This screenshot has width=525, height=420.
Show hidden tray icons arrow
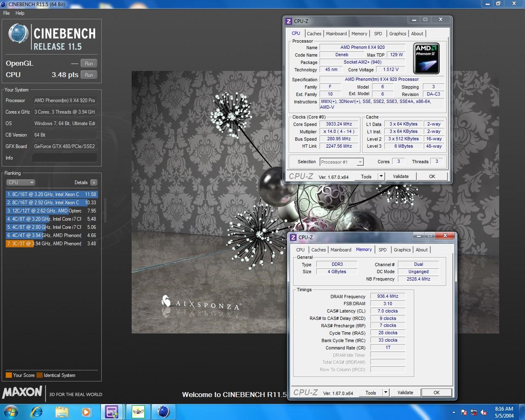tap(454, 412)
